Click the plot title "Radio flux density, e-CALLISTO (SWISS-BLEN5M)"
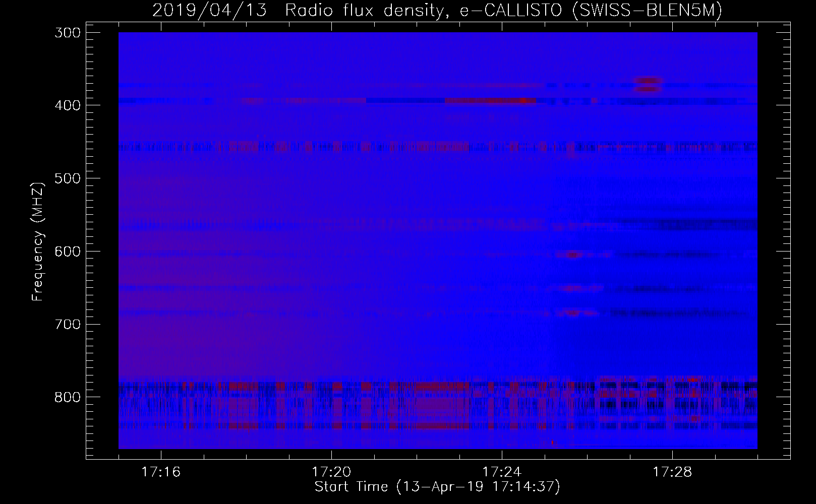This screenshot has width=816, height=504. 504,10
